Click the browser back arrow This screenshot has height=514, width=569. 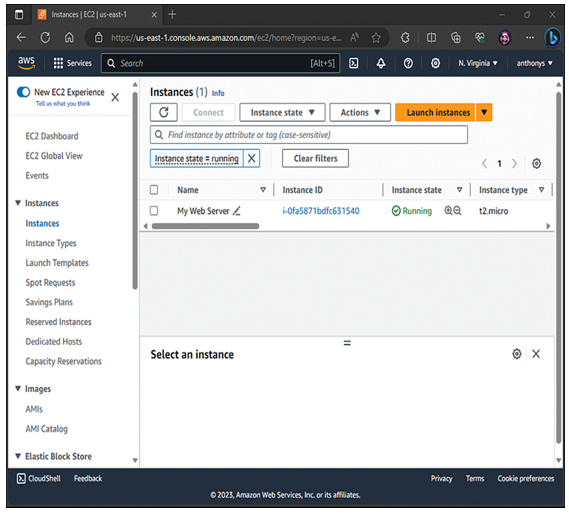click(x=21, y=37)
